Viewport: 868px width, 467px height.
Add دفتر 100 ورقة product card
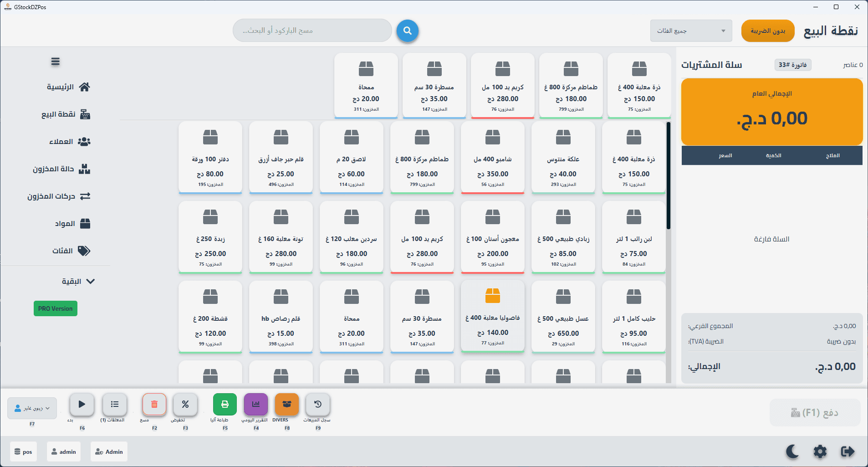pos(210,158)
